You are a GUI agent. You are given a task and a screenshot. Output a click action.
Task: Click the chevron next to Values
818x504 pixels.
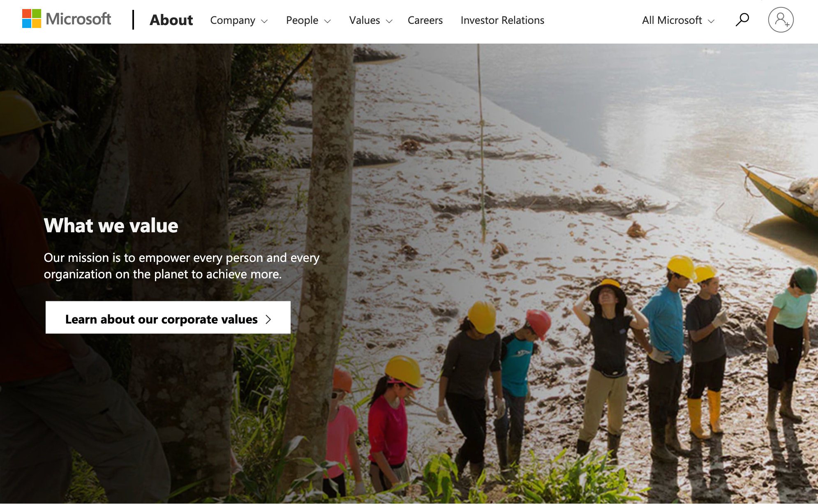click(389, 21)
